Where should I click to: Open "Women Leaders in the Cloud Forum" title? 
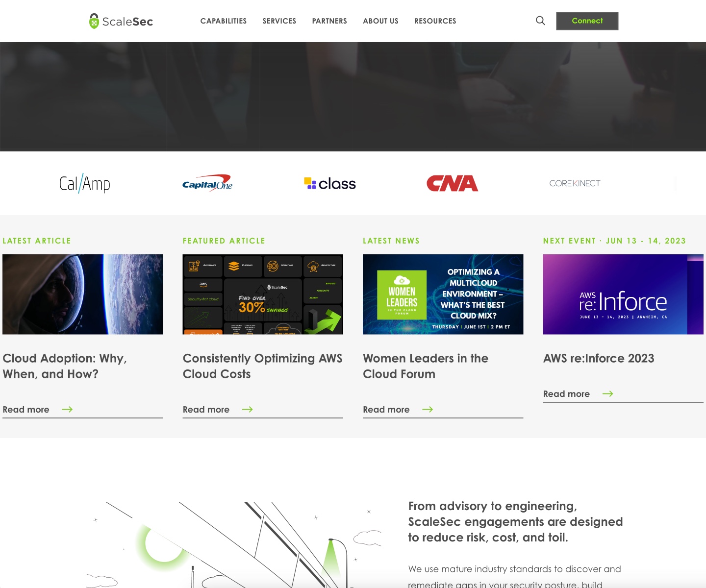click(x=426, y=366)
